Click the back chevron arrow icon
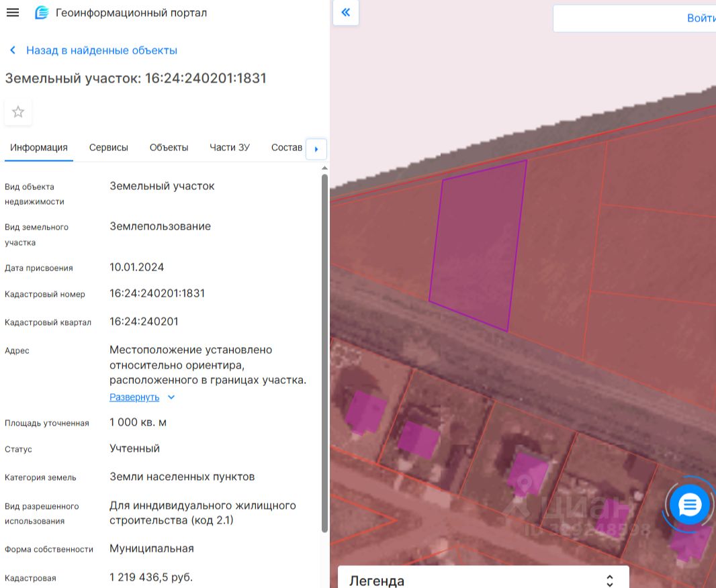Screen dimensions: 716x588 click(x=13, y=50)
